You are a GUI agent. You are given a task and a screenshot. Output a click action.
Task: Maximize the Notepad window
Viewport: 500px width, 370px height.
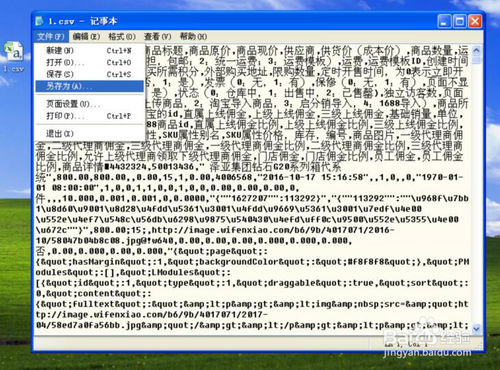point(460,22)
